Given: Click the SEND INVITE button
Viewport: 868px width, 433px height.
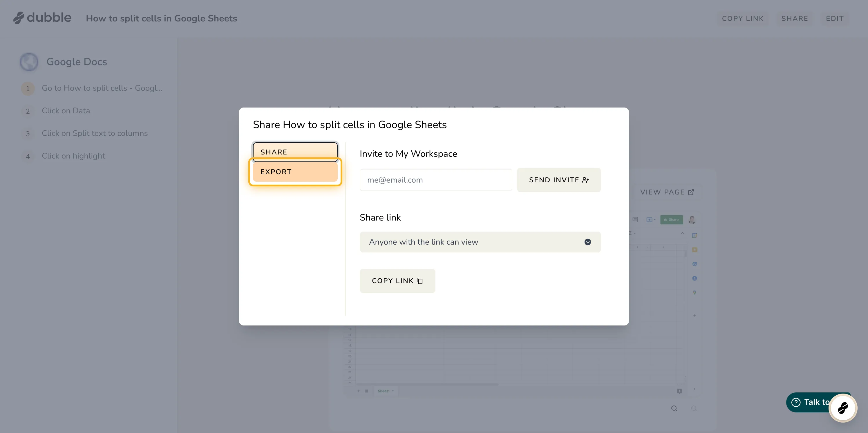Looking at the screenshot, I should [559, 180].
